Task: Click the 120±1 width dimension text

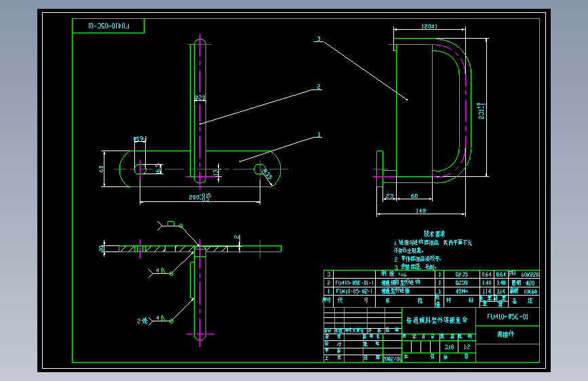Action: point(429,26)
